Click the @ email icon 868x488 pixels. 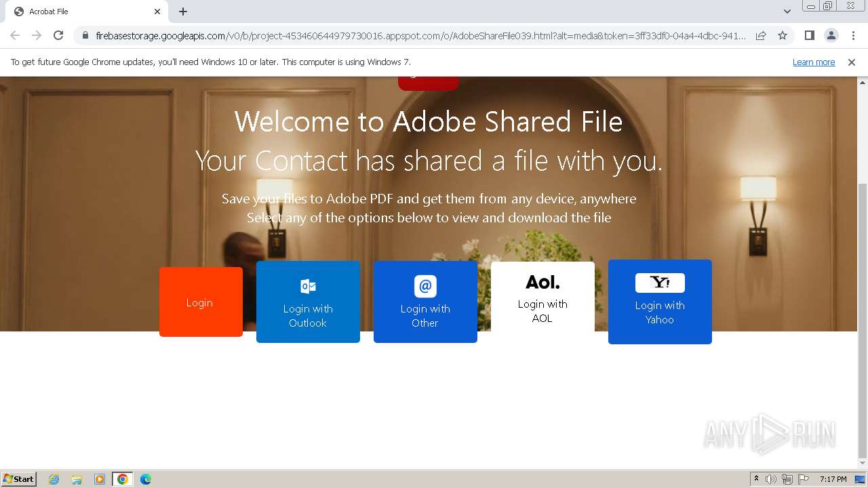pyautogui.click(x=425, y=286)
